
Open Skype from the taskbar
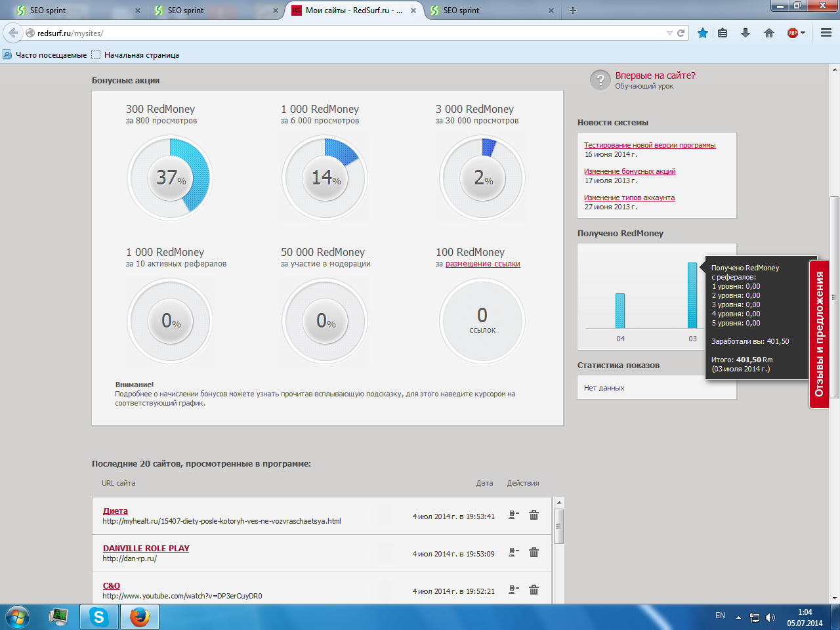coord(99,617)
